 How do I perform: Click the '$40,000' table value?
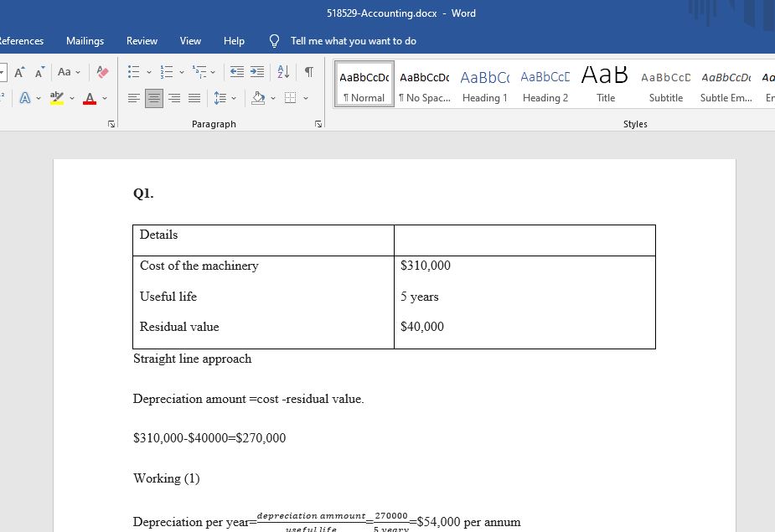click(422, 327)
